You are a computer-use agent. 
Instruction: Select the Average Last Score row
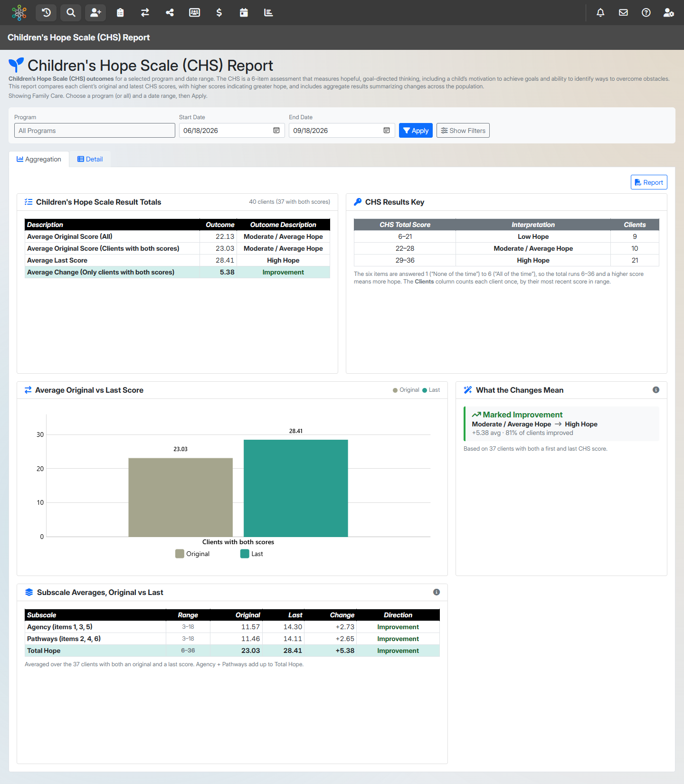(x=177, y=260)
